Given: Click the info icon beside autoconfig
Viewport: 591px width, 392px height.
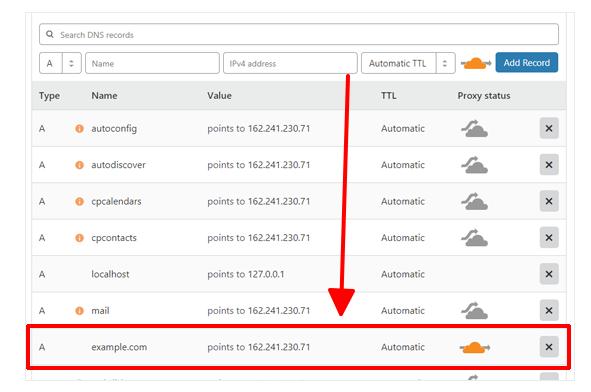Looking at the screenshot, I should coord(79,129).
